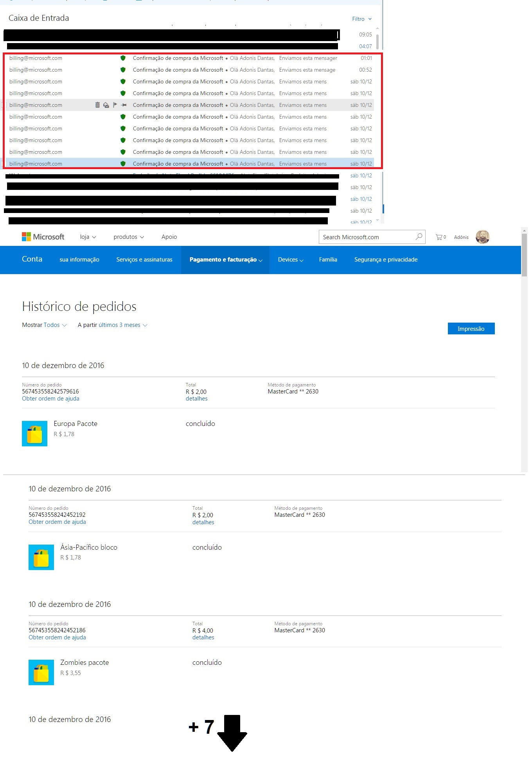Image resolution: width=532 pixels, height=758 pixels.
Task: Click the Histórico de pedidos heading
Action: [79, 307]
